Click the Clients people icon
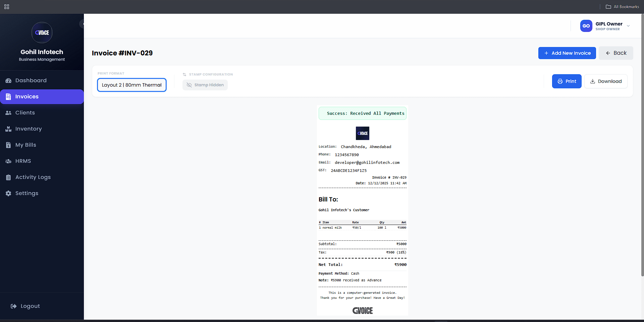This screenshot has height=322, width=644. click(8, 113)
